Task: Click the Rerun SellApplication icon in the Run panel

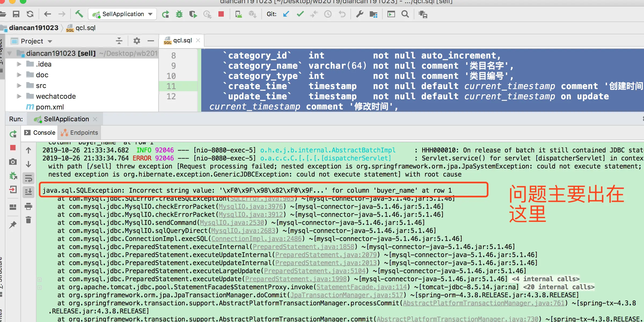Action: 13,134
